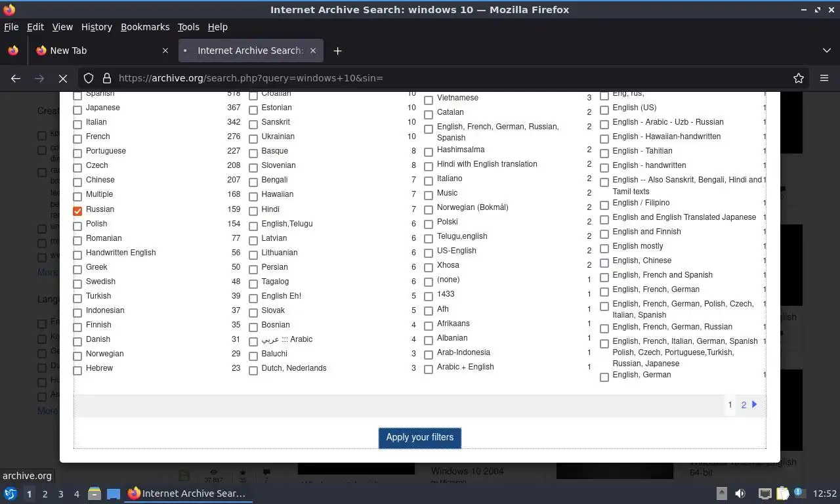The image size is (840, 504).
Task: Tick the English mostly checkbox
Action: point(604,248)
